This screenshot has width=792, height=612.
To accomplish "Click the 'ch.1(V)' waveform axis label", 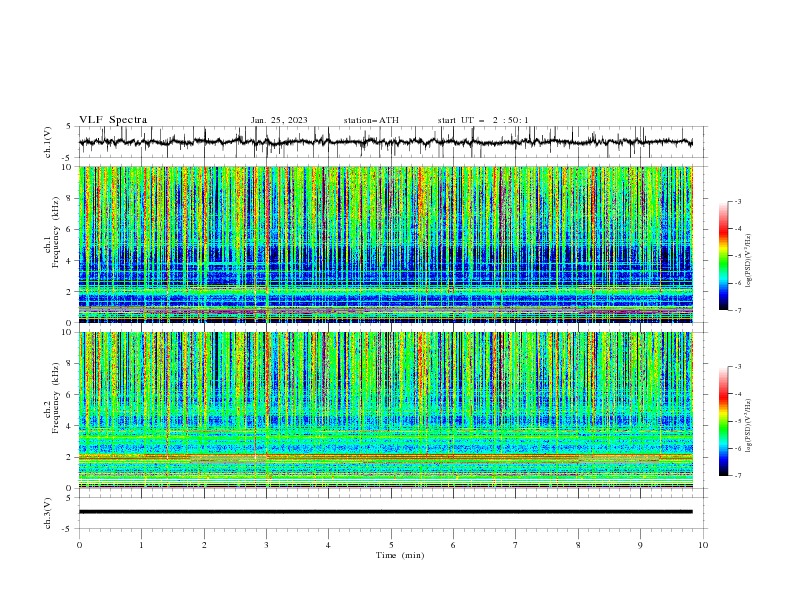I will point(48,142).
